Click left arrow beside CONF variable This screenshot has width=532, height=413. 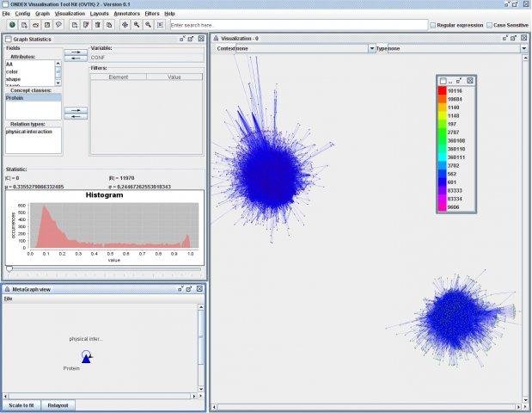(76, 59)
